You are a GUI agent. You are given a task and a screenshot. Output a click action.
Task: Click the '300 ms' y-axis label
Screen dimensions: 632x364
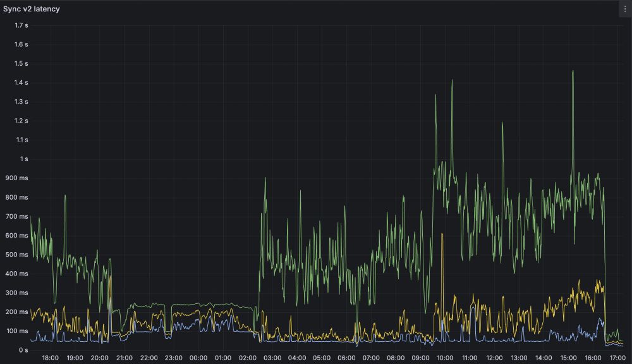[x=17, y=293]
